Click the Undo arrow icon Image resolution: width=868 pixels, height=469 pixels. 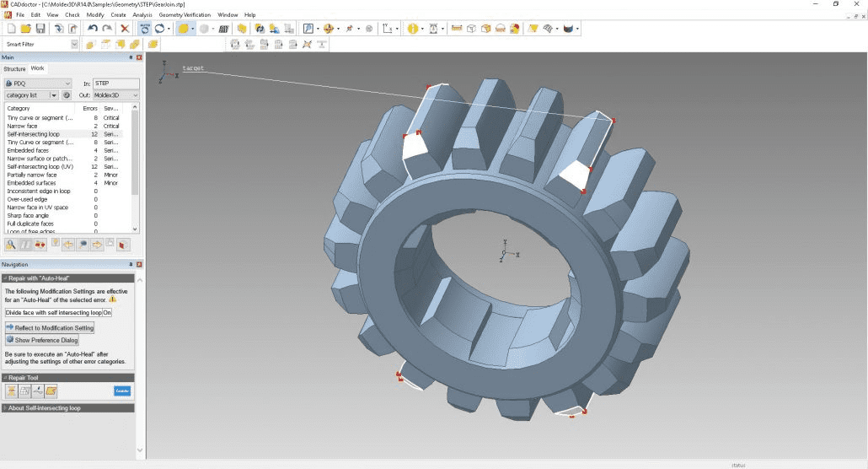92,28
